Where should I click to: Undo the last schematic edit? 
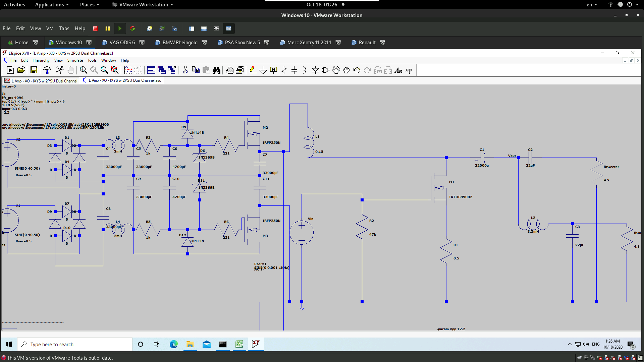(x=357, y=70)
